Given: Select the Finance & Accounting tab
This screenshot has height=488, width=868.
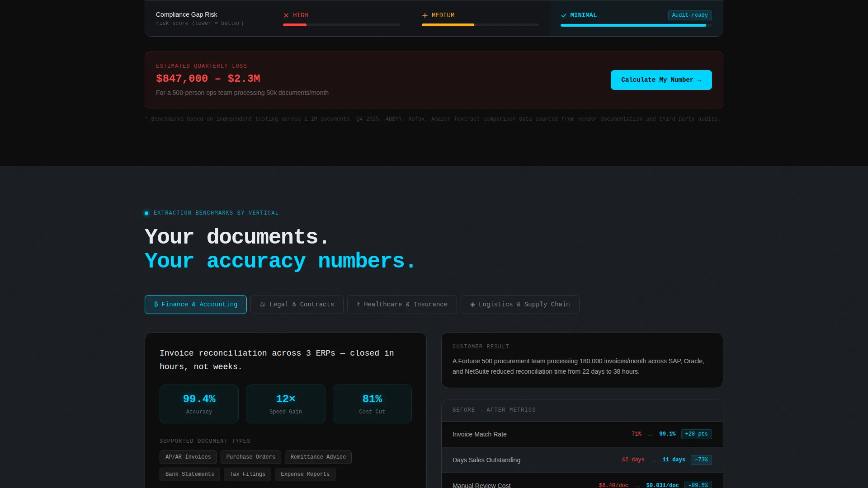Looking at the screenshot, I should pyautogui.click(x=195, y=305).
